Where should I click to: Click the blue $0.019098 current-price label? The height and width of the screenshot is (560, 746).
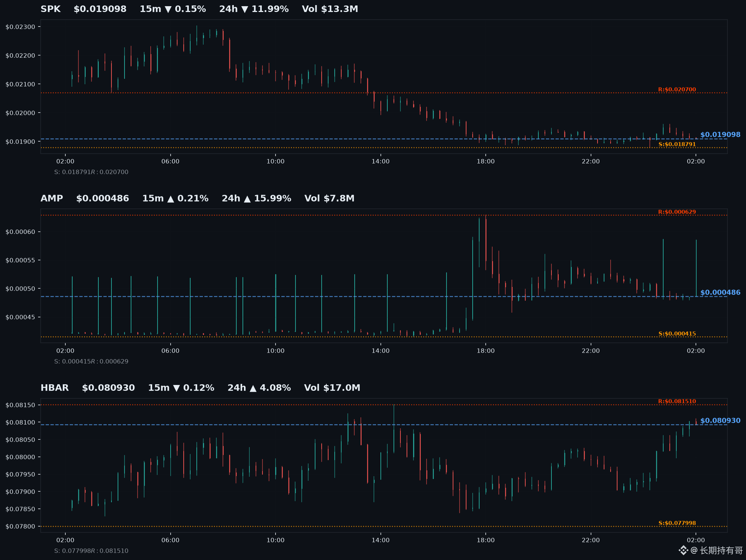(720, 135)
